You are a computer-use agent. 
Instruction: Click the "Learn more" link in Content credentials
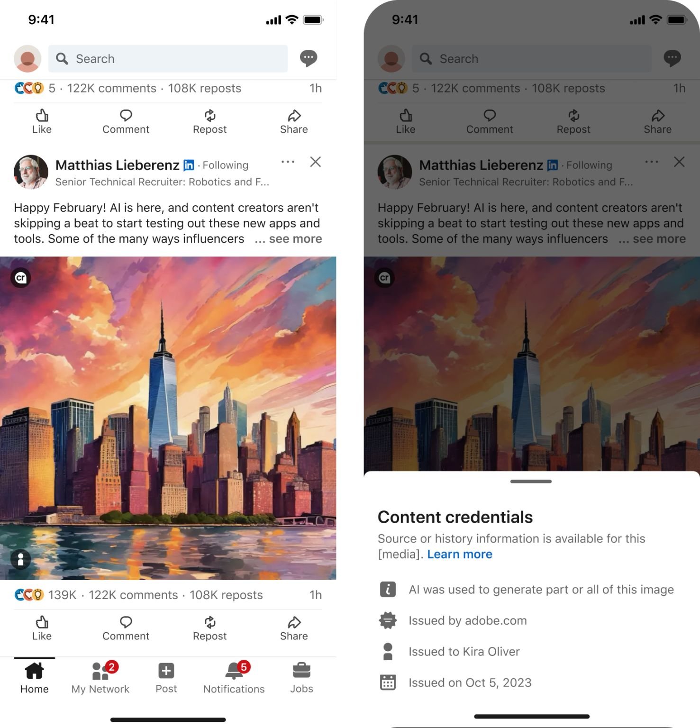[460, 554]
